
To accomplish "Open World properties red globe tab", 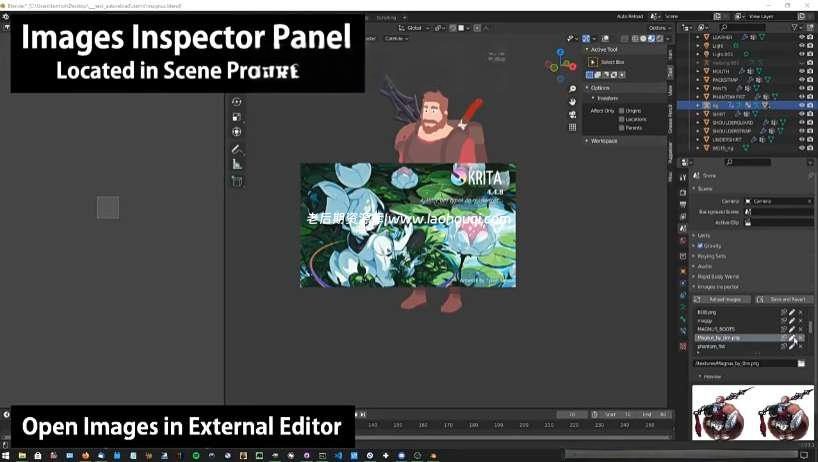I will (683, 240).
